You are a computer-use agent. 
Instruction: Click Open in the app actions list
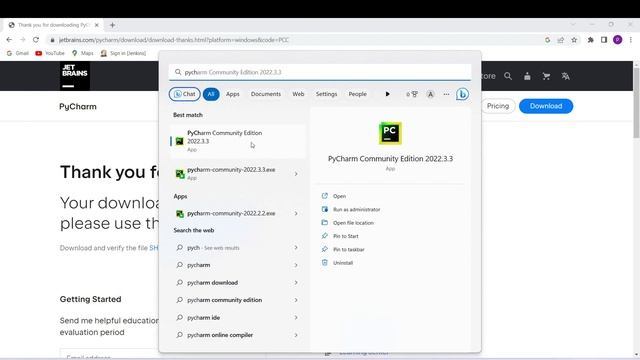339,196
